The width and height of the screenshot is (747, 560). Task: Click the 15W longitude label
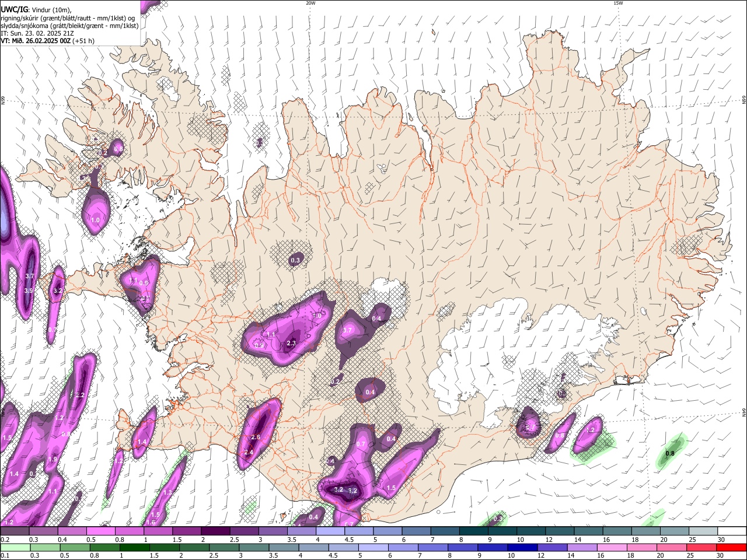tap(618, 3)
